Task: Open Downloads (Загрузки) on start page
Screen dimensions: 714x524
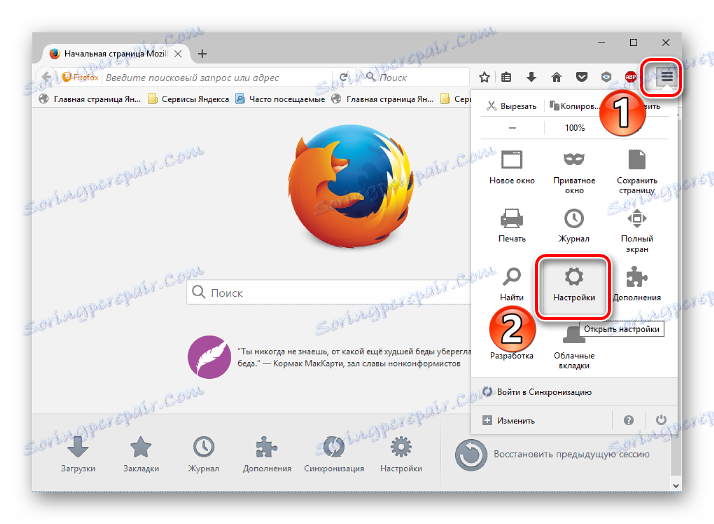Action: pos(78,454)
